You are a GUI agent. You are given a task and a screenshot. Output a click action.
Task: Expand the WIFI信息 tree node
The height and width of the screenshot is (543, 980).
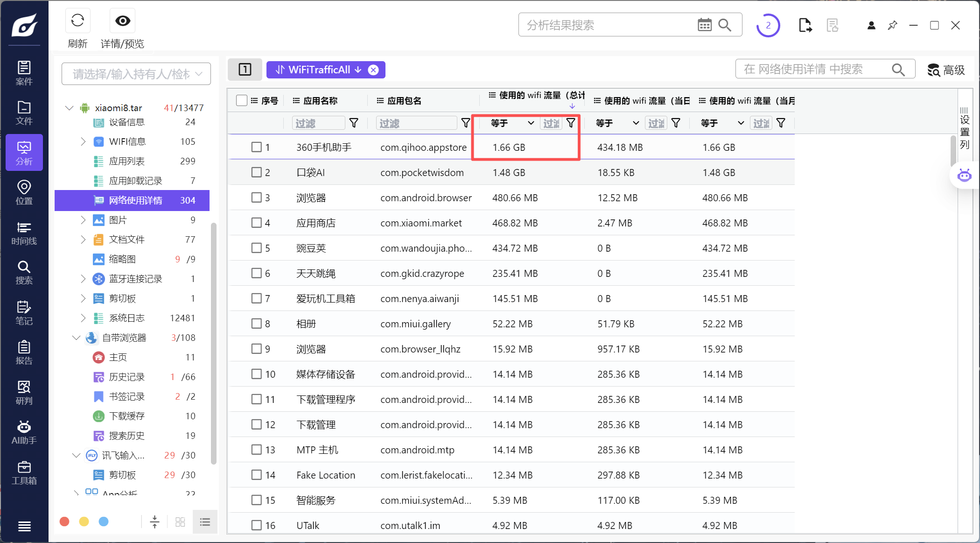point(83,141)
